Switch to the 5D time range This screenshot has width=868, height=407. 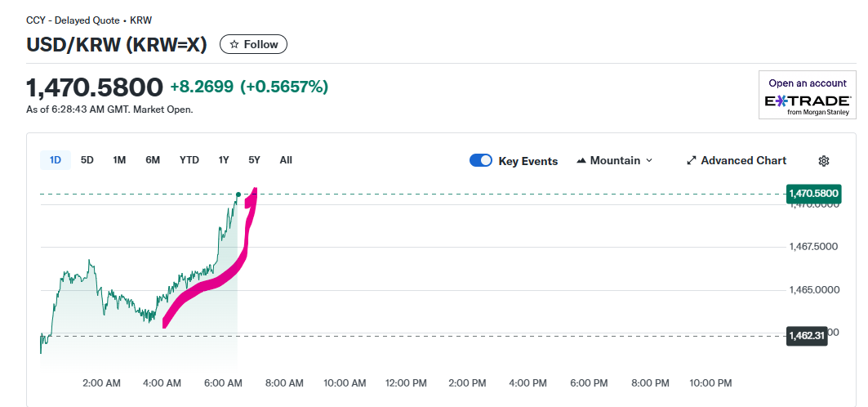point(87,160)
